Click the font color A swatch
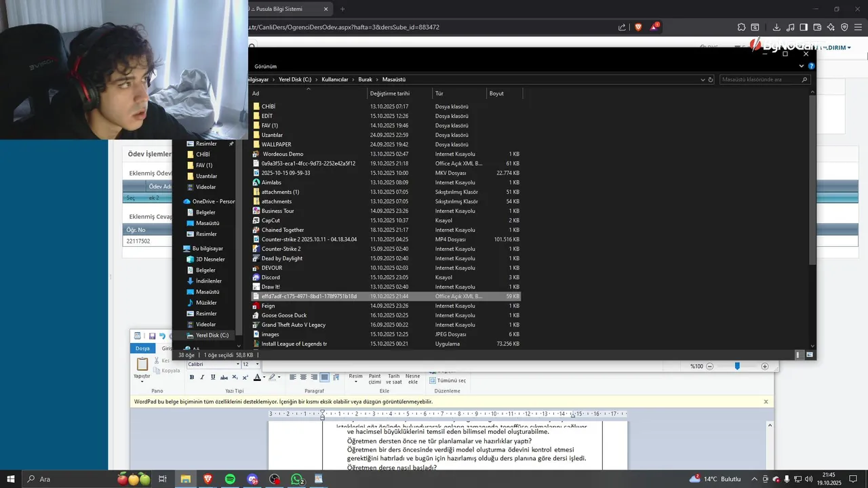868x488 pixels. click(x=257, y=377)
